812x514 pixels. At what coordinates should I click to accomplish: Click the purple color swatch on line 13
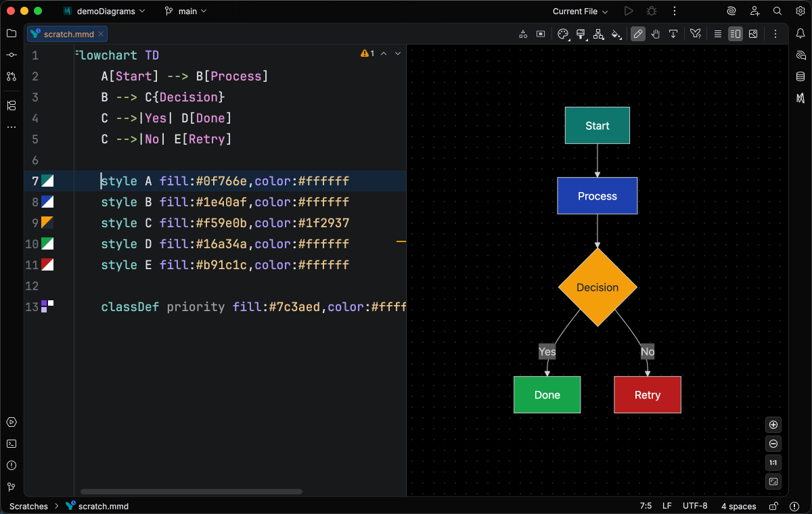pos(47,306)
